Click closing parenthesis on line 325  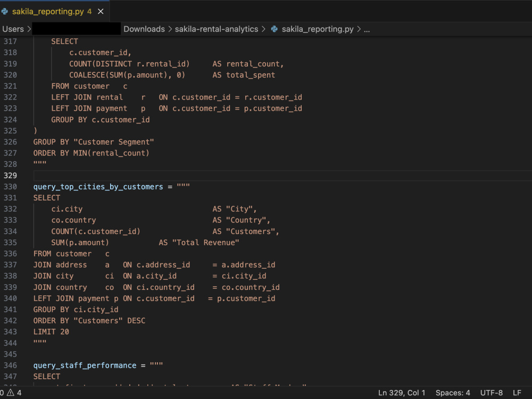[35, 131]
